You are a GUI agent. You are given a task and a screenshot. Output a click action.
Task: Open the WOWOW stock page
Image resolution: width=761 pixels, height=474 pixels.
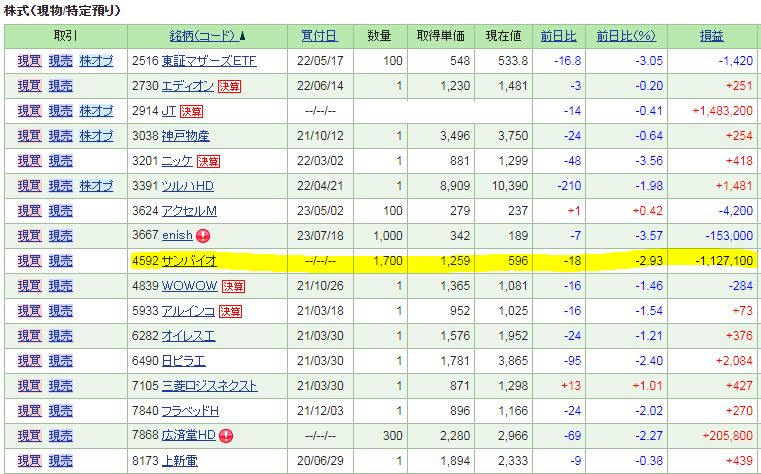tap(189, 286)
